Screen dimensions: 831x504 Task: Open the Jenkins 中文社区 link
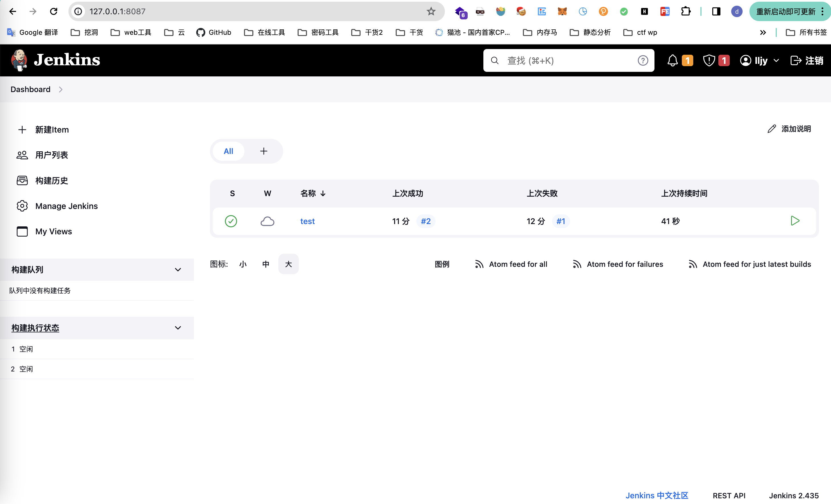(x=657, y=495)
